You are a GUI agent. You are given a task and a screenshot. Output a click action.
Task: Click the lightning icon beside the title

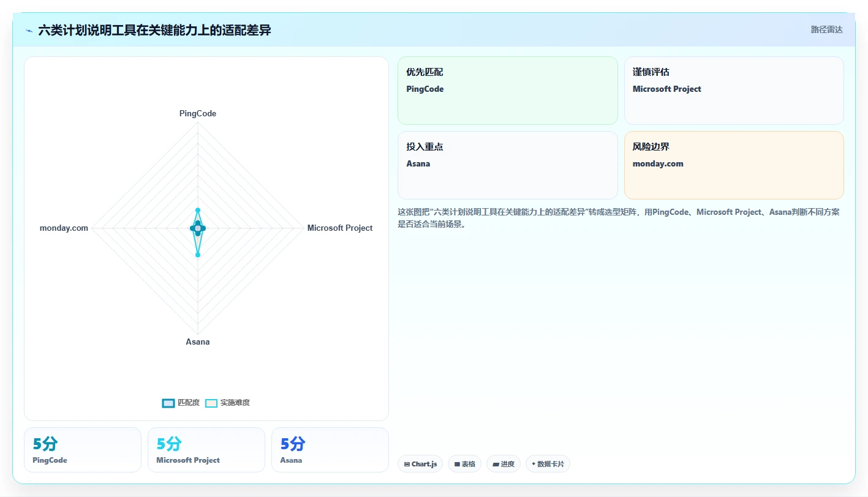(x=29, y=31)
